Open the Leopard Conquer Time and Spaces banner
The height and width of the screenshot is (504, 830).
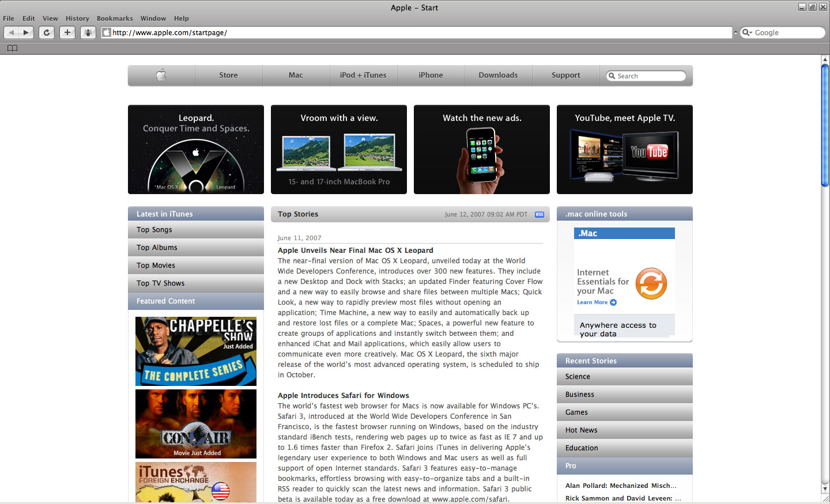pos(196,149)
